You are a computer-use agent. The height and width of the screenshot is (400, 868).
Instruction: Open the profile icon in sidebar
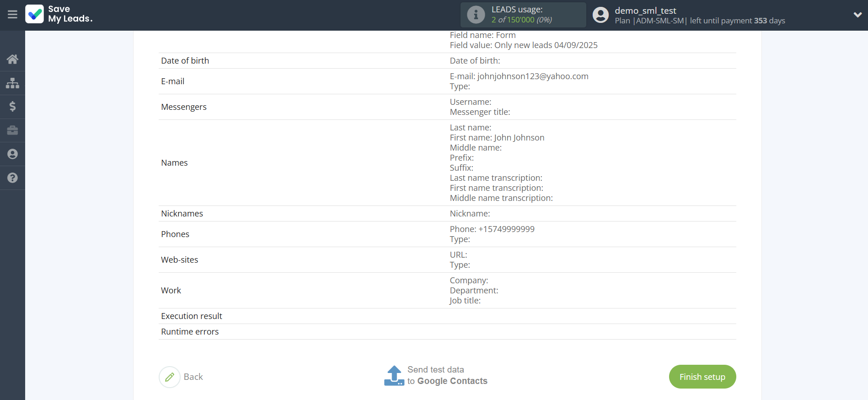coord(12,154)
